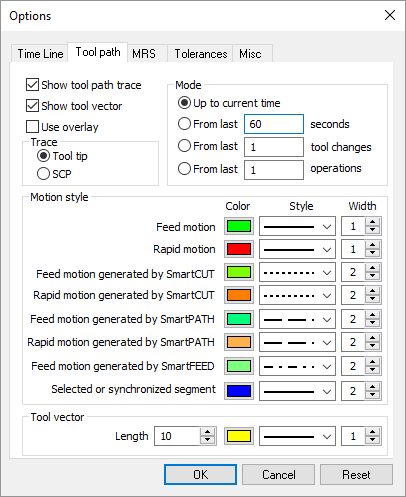Click the Reset button
The image size is (406, 497).
pos(356,474)
